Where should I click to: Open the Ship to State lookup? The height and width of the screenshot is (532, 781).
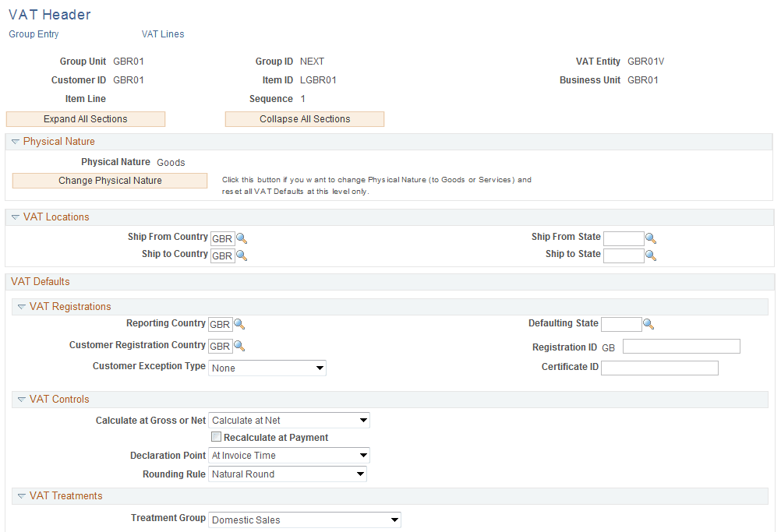[652, 255]
